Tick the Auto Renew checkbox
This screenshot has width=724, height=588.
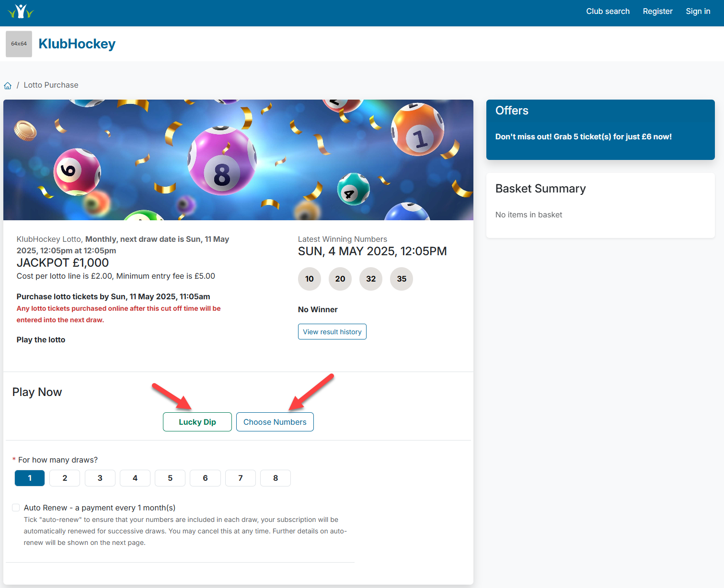pyautogui.click(x=16, y=508)
